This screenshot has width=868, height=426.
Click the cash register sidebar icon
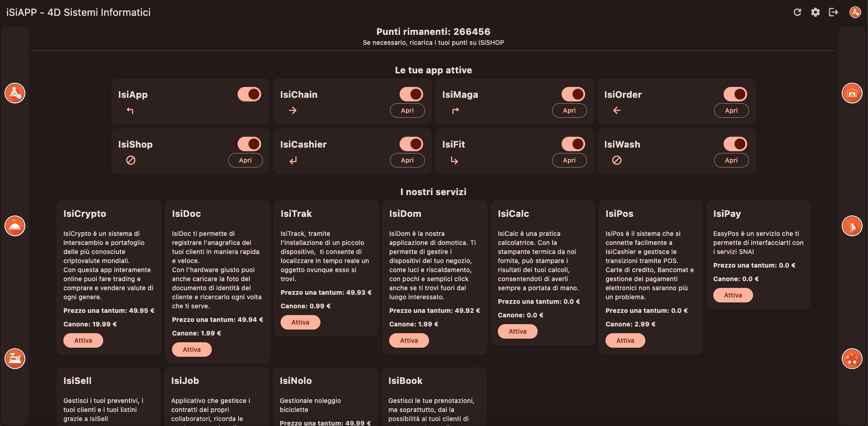tap(15, 359)
